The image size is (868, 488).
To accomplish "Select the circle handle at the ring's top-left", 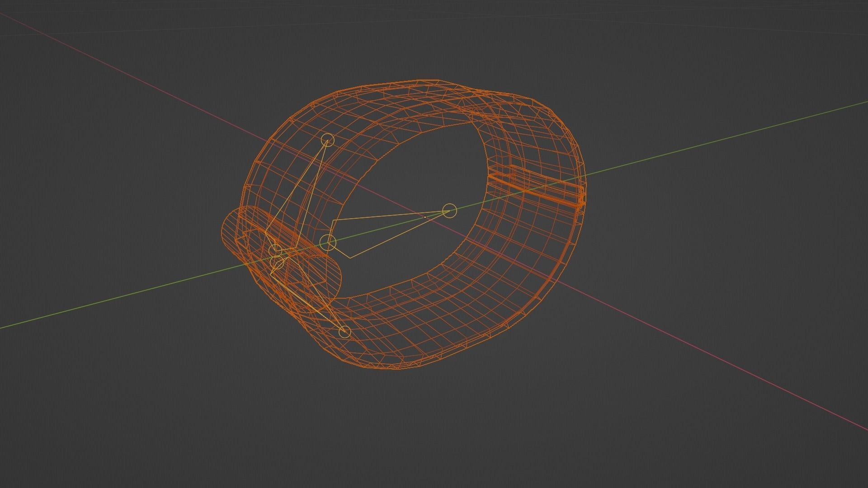I will [328, 140].
